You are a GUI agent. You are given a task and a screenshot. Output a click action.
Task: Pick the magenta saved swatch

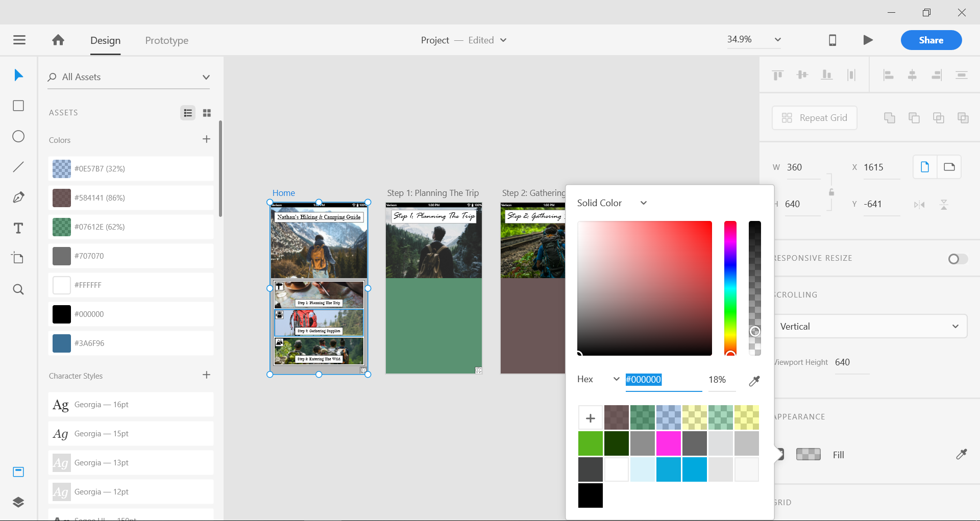pos(669,443)
